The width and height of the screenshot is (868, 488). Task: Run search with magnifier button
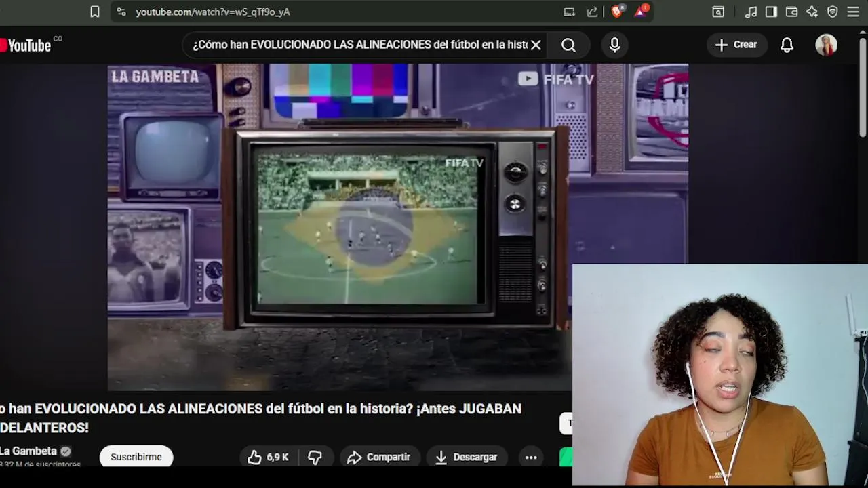tap(568, 45)
